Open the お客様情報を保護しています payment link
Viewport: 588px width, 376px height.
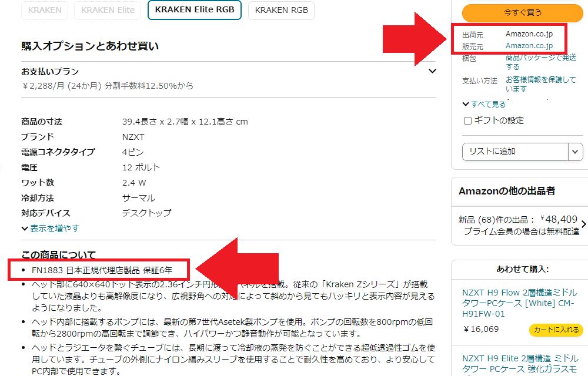coord(540,84)
